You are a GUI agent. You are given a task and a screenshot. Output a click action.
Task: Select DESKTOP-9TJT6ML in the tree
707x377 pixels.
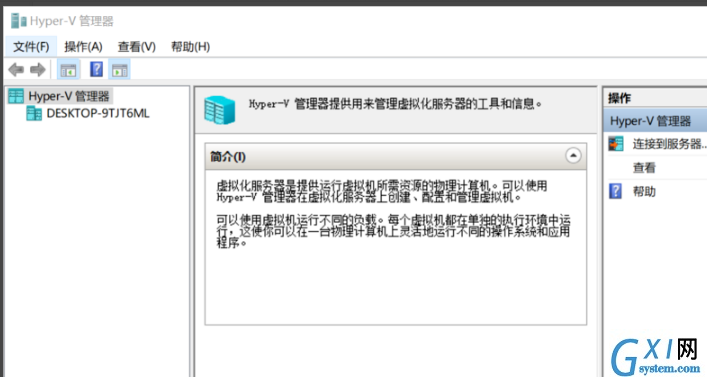(x=98, y=113)
